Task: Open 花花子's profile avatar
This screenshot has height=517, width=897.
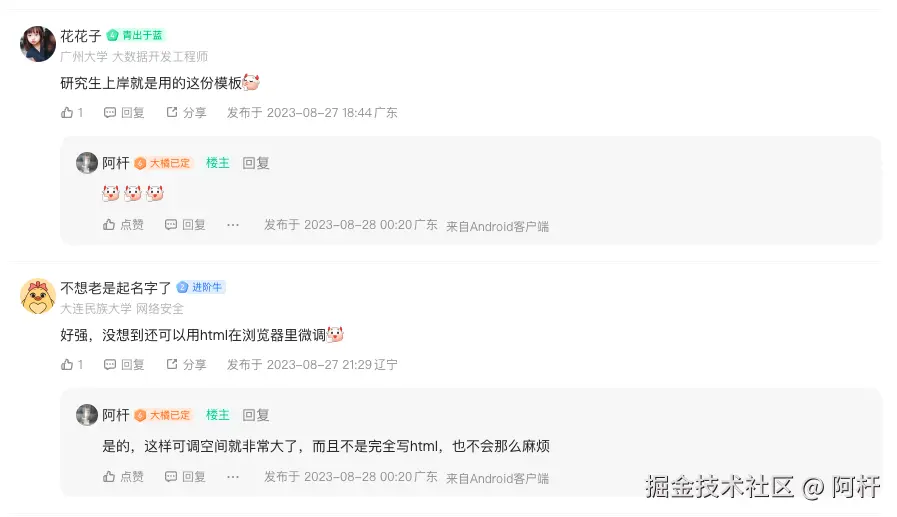Action: tap(38, 43)
